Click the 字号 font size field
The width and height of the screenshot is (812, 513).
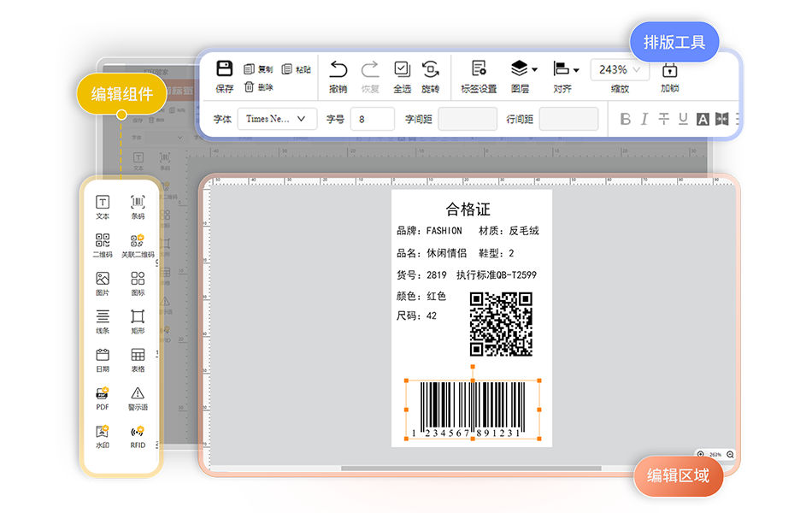[373, 119]
